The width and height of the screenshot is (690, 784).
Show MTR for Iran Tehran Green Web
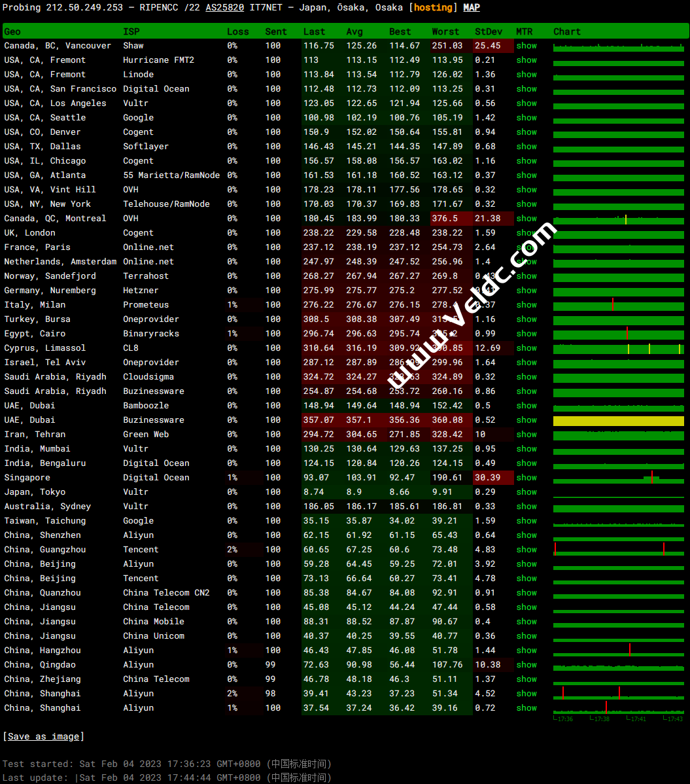(526, 435)
